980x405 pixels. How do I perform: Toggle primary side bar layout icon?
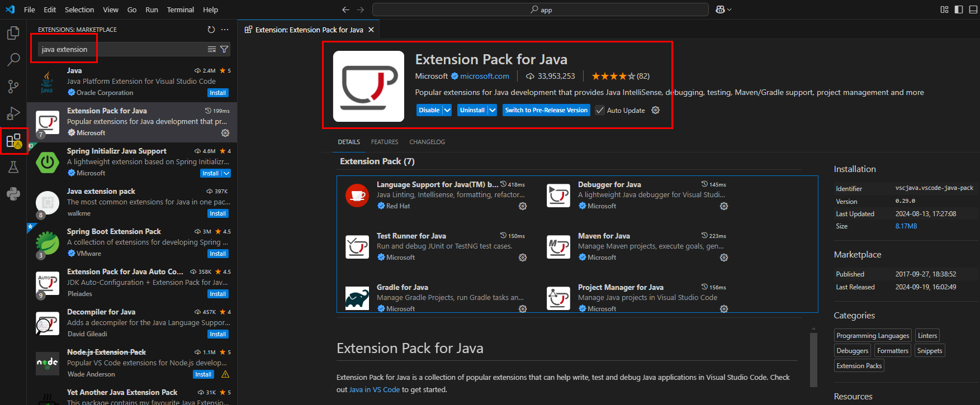pyautogui.click(x=958, y=9)
